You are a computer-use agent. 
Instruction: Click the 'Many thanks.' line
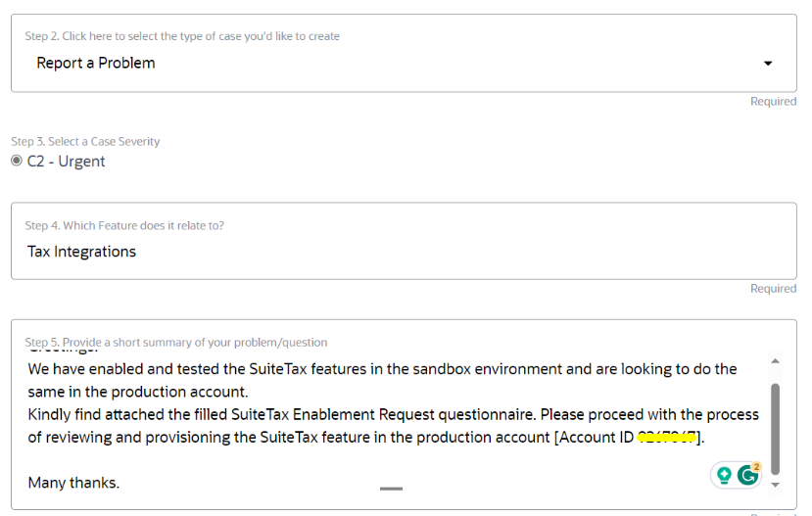[73, 483]
